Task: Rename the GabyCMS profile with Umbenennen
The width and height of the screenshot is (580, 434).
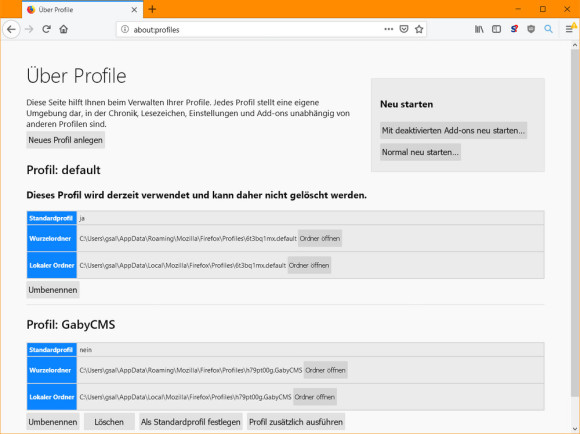Action: [x=53, y=422]
